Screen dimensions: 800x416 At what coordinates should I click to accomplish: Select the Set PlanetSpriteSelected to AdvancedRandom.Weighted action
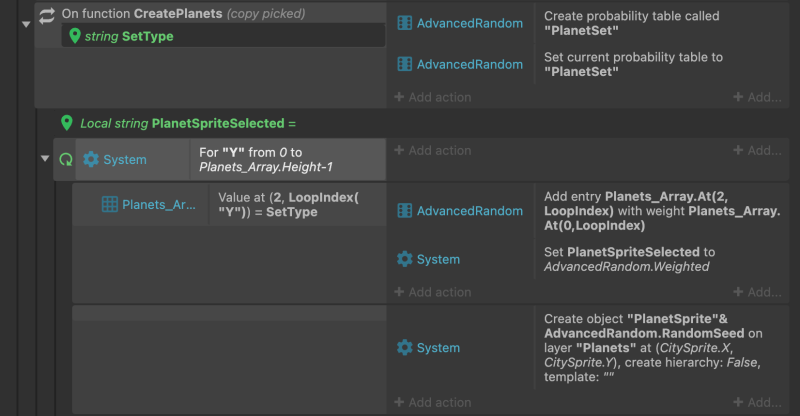click(630, 259)
